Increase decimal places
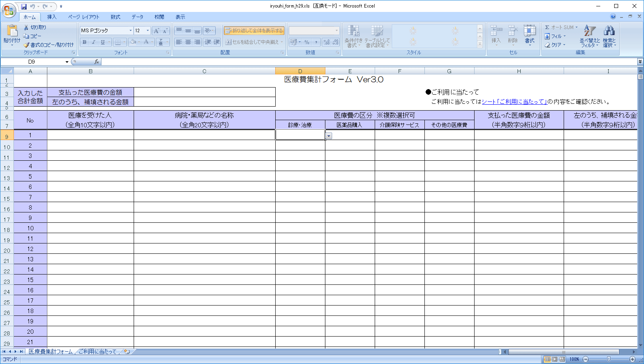 [x=327, y=42]
